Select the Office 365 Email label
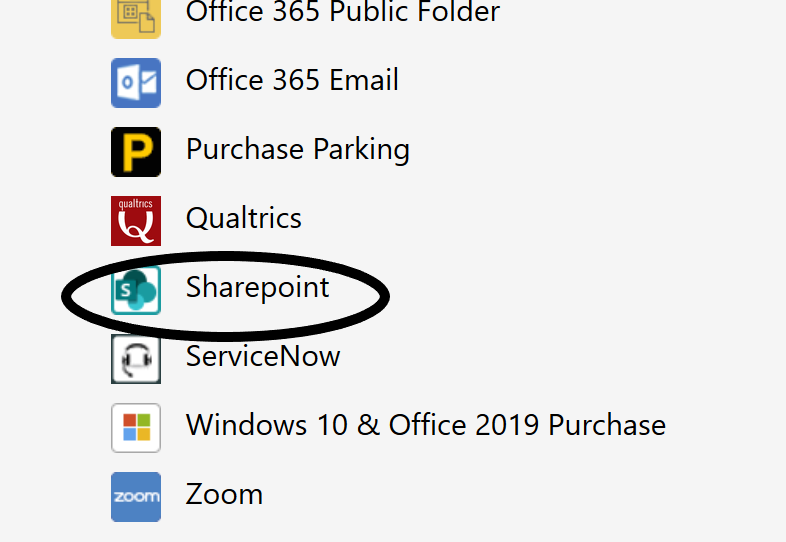 point(292,81)
